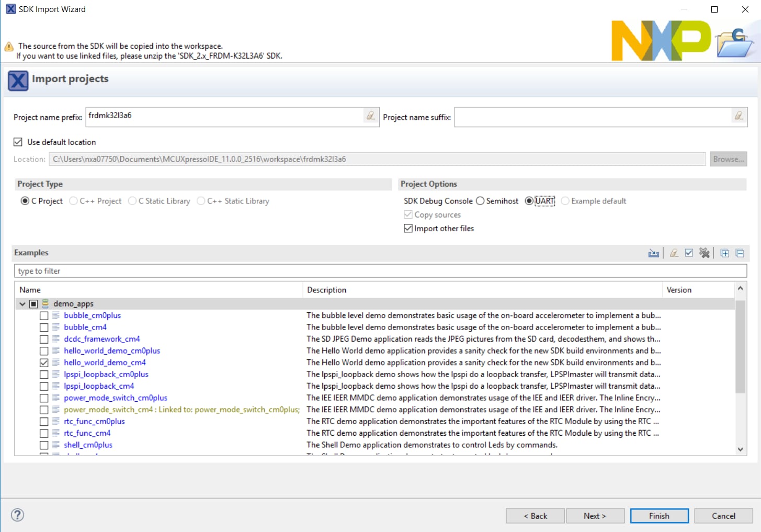Click the select-all checkmark icon in Examples toolbar
The width and height of the screenshot is (761, 532).
point(689,253)
